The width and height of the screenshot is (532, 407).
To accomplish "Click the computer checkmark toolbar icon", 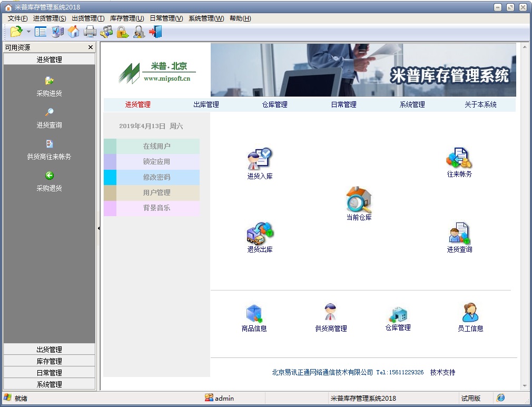I will pos(57,32).
